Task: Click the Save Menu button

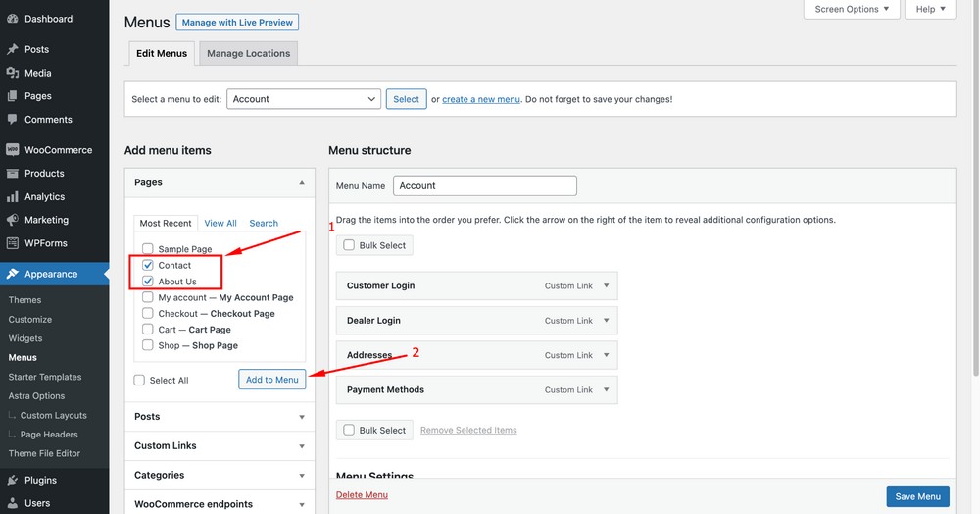Action: [x=917, y=496]
